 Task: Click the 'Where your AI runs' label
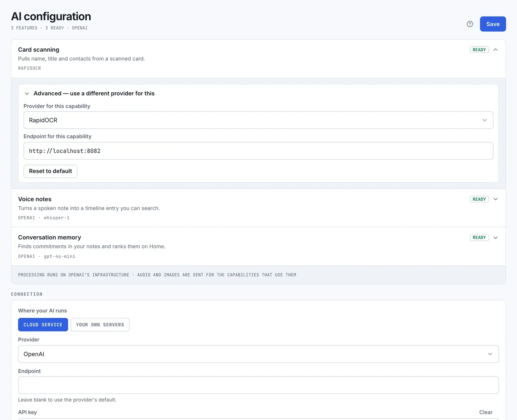(42, 311)
